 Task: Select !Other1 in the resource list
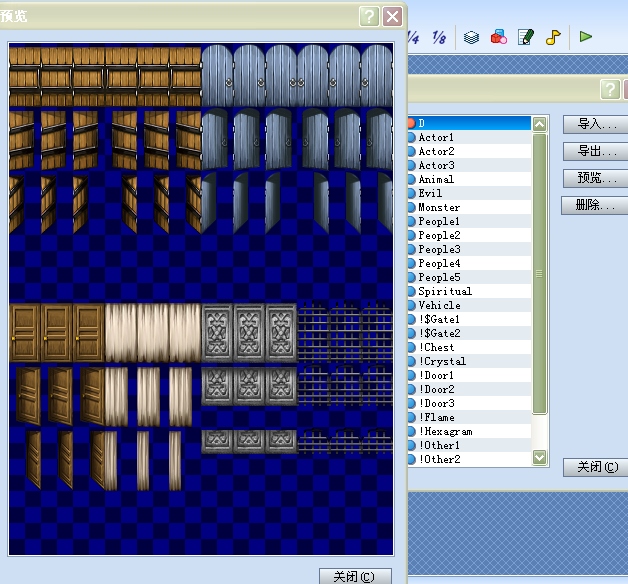469,445
